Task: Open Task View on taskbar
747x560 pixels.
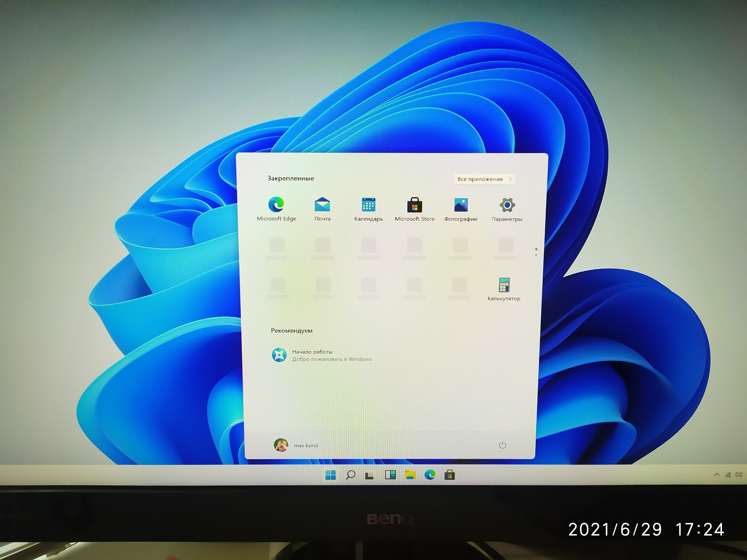Action: click(x=369, y=476)
